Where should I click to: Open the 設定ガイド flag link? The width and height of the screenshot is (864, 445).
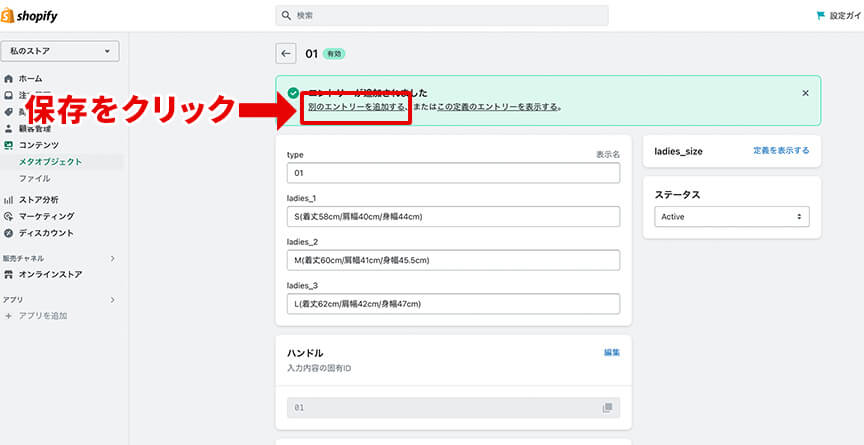[839, 16]
